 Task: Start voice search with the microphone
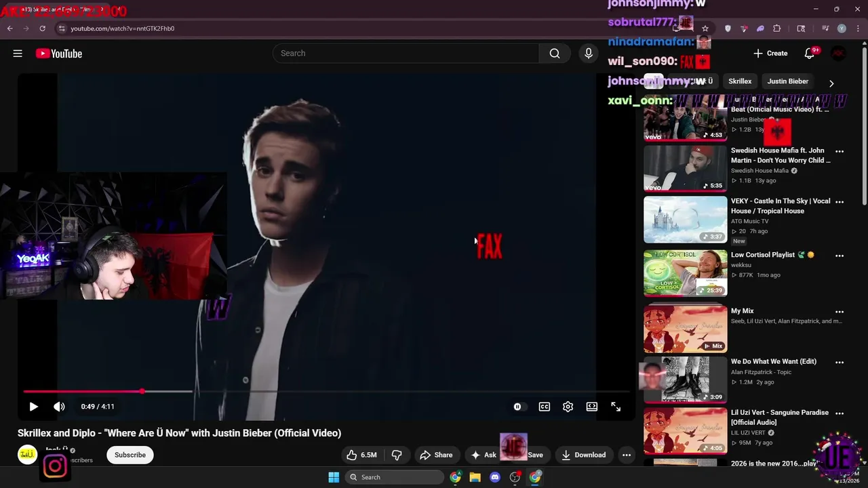pos(589,54)
